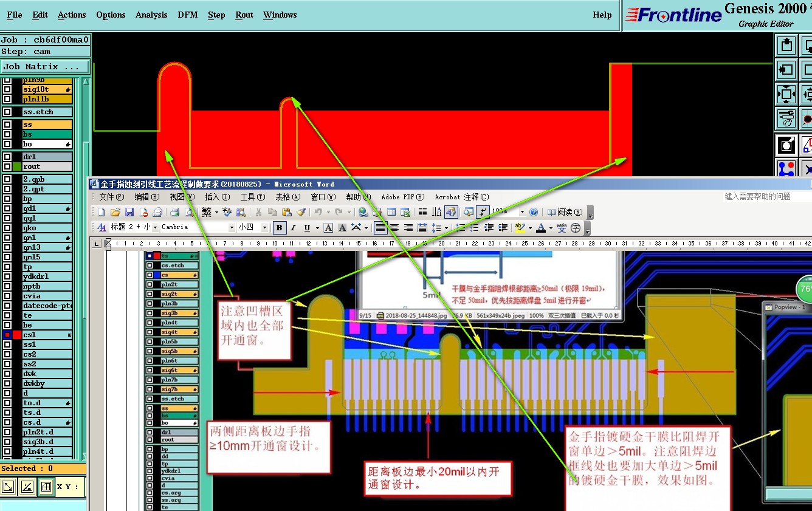
Task: Open Genesis Analysis menu
Action: (x=151, y=15)
